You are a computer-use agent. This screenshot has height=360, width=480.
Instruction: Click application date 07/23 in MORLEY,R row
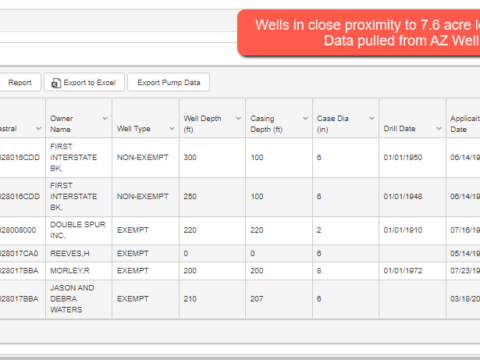465,271
